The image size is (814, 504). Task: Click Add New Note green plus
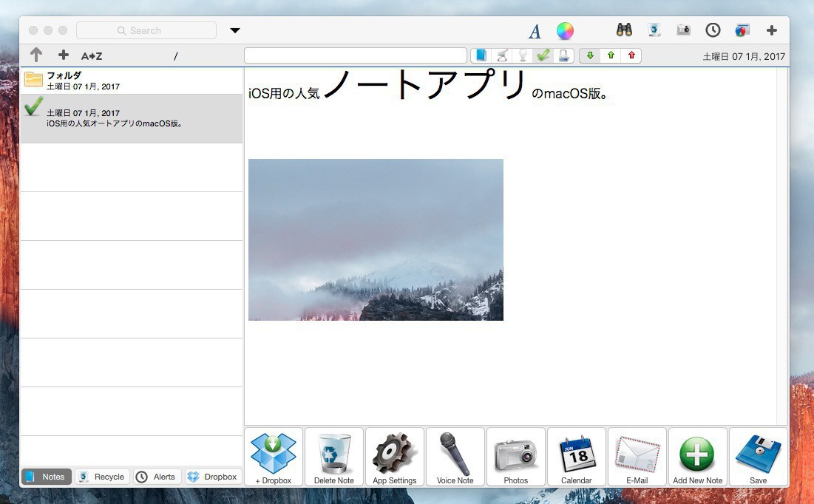pyautogui.click(x=698, y=457)
